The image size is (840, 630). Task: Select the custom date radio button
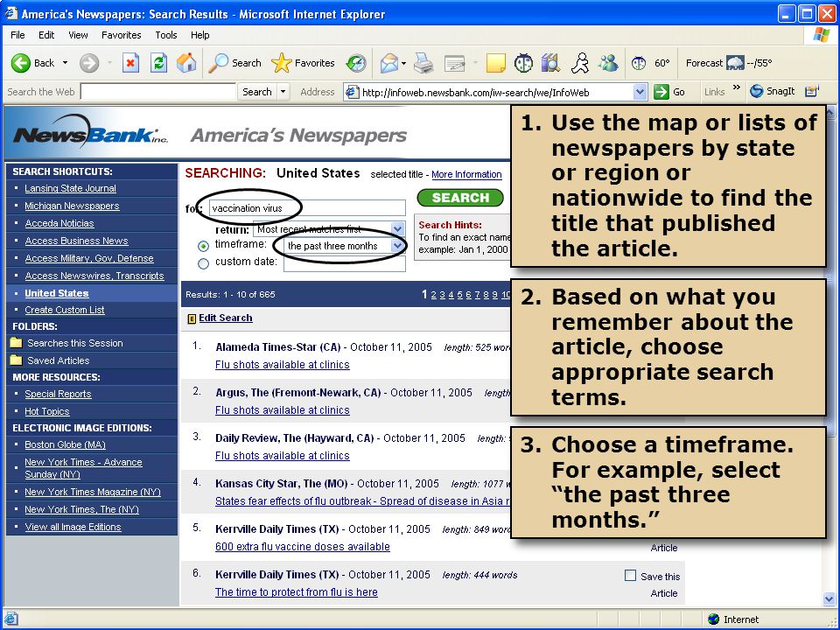tap(203, 263)
